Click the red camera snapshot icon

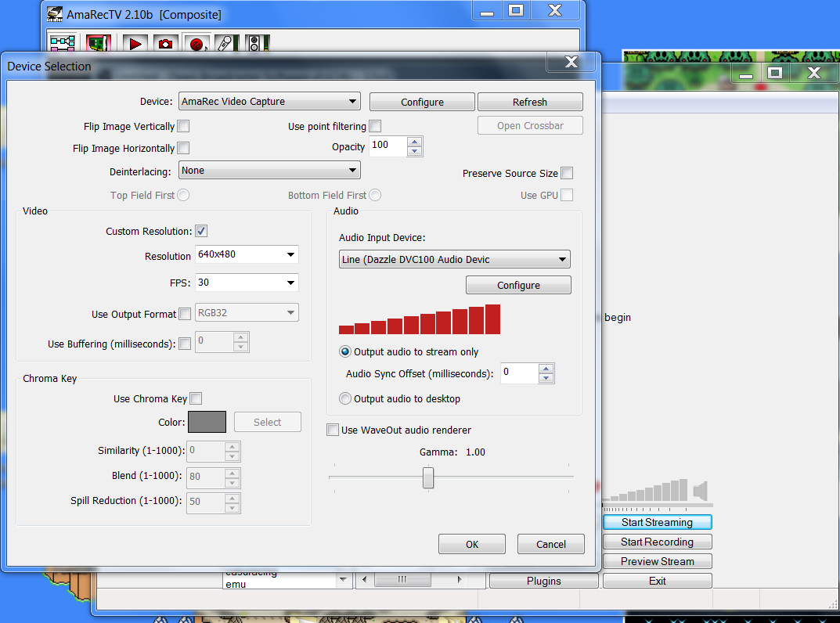[165, 43]
